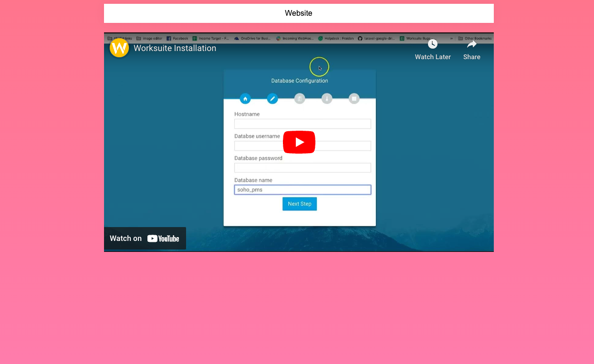Select the home step icon in installer
594x364 pixels.
click(245, 99)
